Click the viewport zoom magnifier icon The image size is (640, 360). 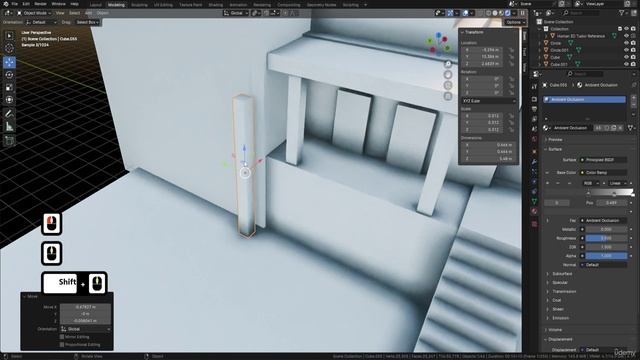tap(448, 64)
